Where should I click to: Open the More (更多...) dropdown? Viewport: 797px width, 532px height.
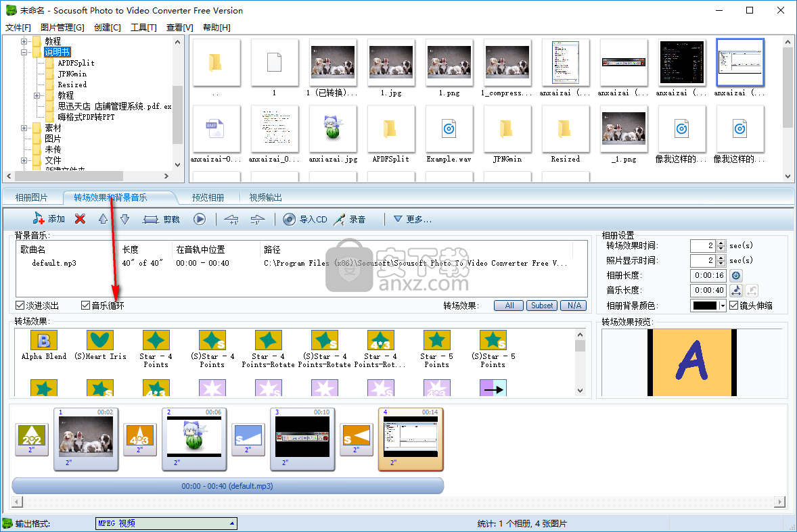(413, 219)
